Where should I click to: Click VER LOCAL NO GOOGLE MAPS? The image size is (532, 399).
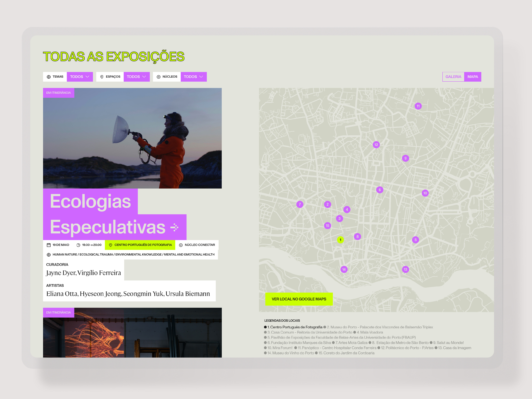pyautogui.click(x=299, y=299)
